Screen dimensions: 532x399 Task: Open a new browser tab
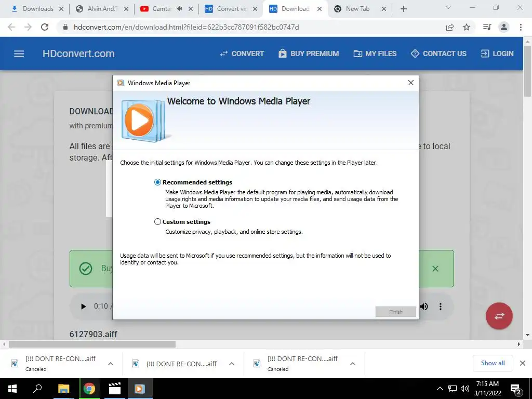tap(403, 9)
